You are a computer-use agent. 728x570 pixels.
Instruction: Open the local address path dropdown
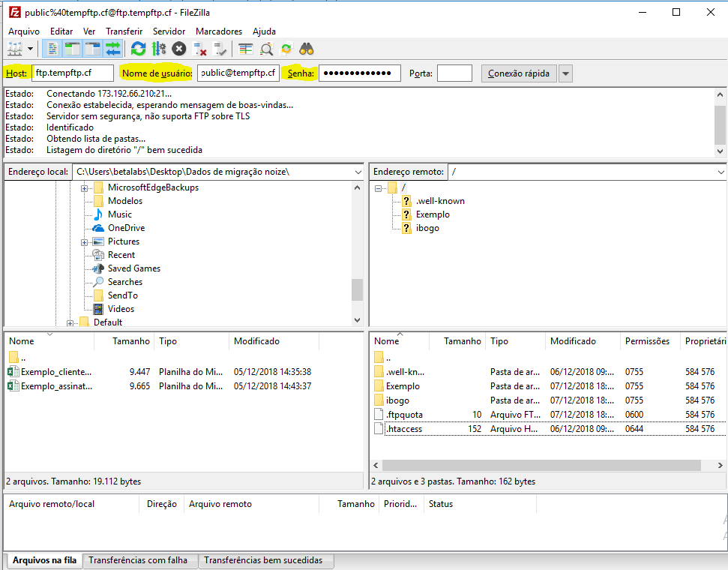[x=358, y=172]
